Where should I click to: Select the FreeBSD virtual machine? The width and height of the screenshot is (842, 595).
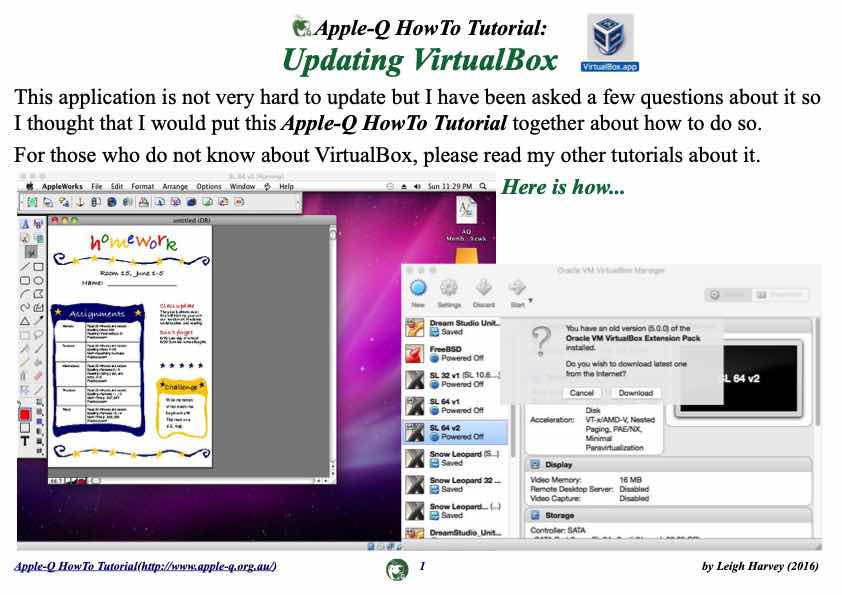tap(455, 354)
